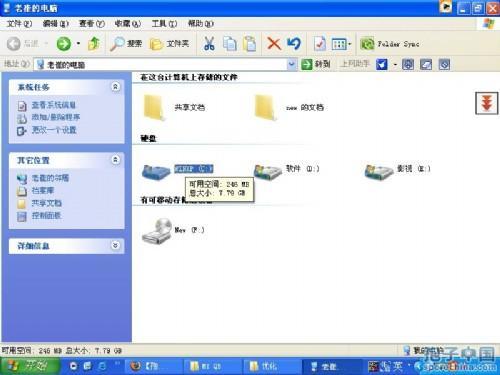Click the Up folder icon
The height and width of the screenshot is (375, 500).
click(94, 44)
